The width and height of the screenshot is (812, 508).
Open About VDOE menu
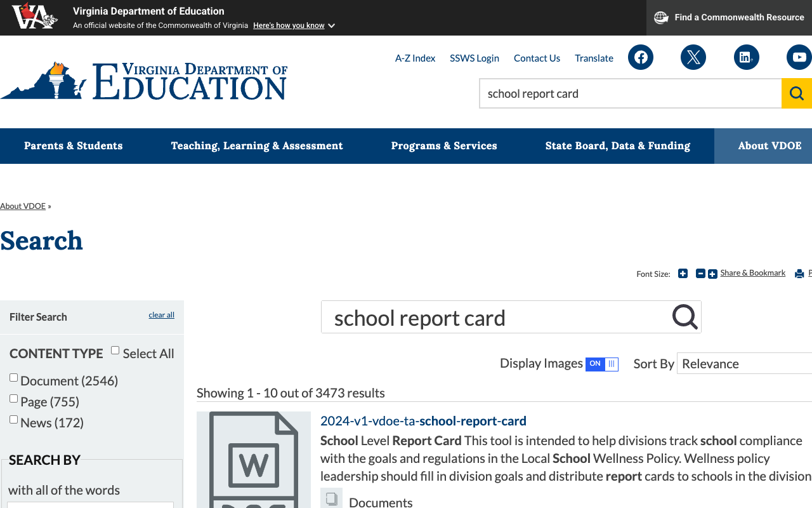(763, 146)
